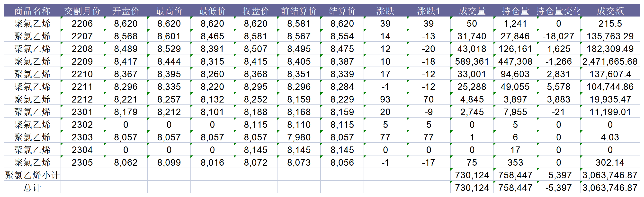
Task: Click the 商品名称 column header
Action: tap(32, 11)
